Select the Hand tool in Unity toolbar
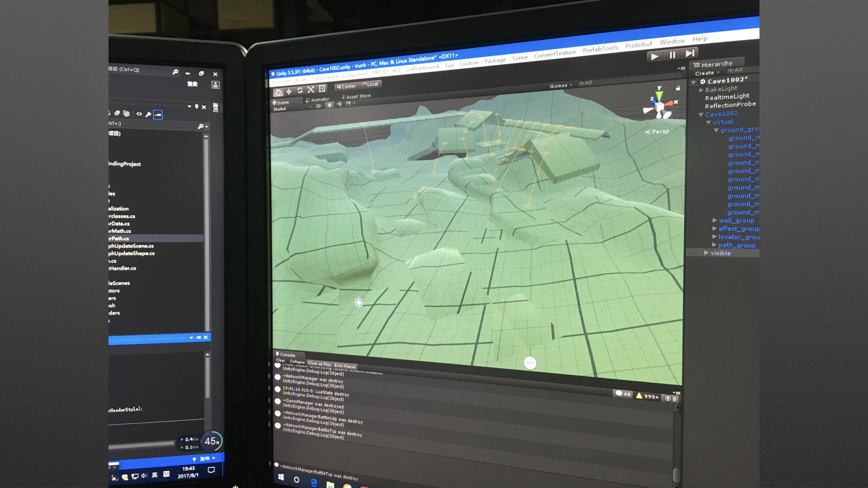This screenshot has width=868, height=488. pyautogui.click(x=278, y=93)
